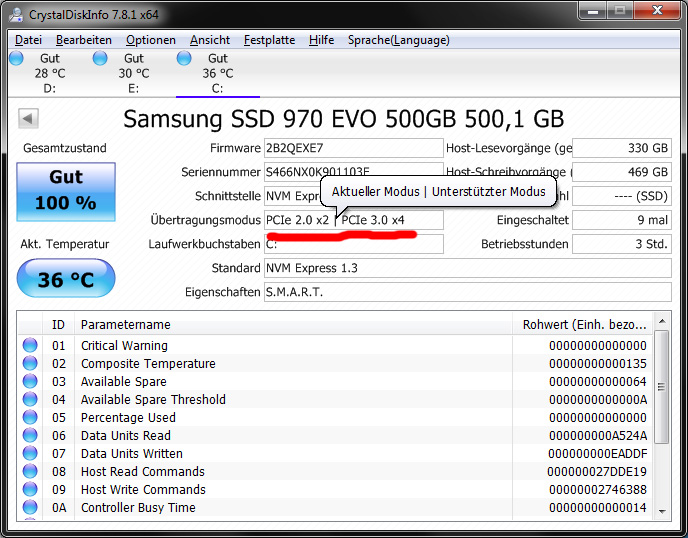This screenshot has width=688, height=538.
Task: Click the Eigenschaften field S.M.A.R.T.
Action: click(x=468, y=292)
